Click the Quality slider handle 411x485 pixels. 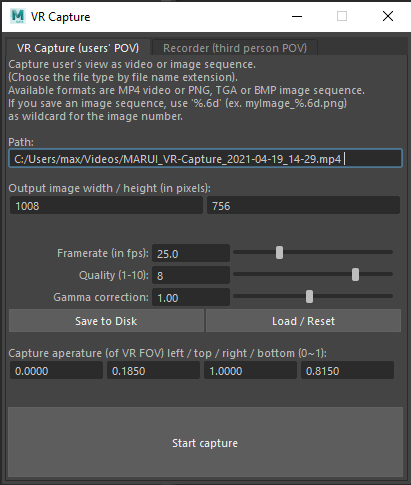pyautogui.click(x=355, y=274)
